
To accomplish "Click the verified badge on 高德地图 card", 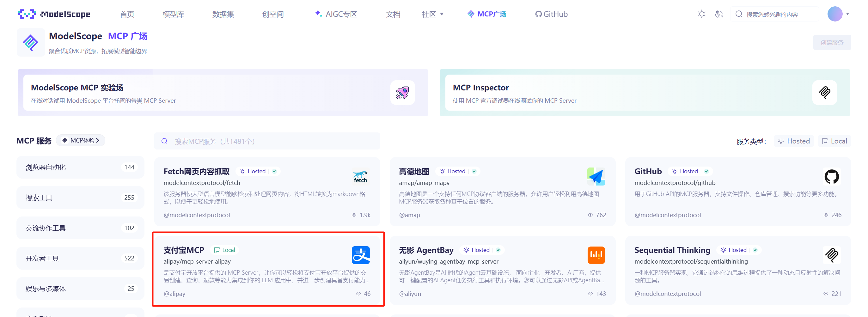I will [x=474, y=172].
